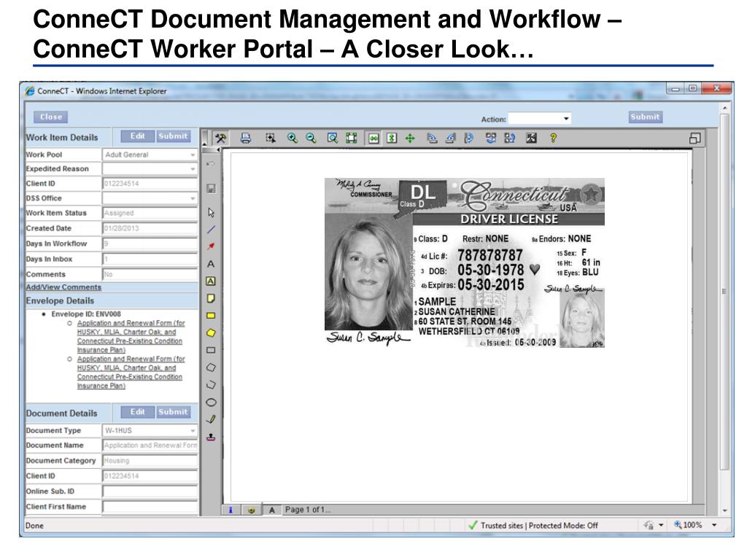Click Submit in Document Details
The width and height of the screenshot is (747, 560).
[x=173, y=412]
